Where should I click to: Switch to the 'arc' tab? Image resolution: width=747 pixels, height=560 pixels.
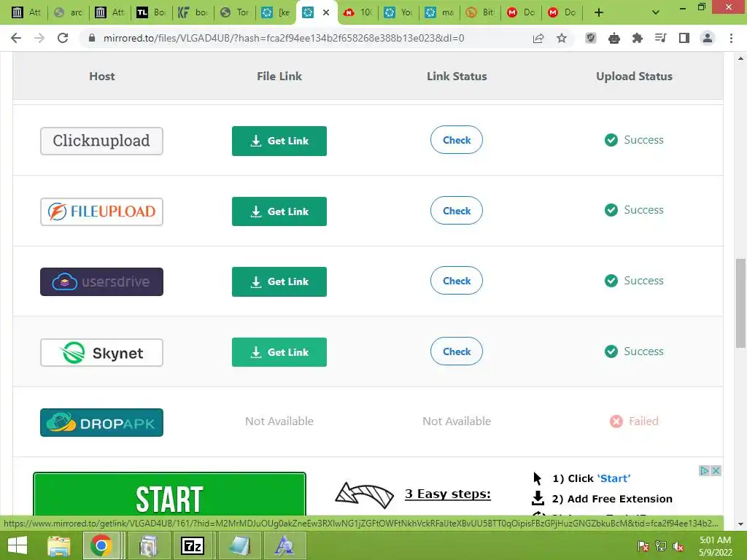click(x=68, y=12)
